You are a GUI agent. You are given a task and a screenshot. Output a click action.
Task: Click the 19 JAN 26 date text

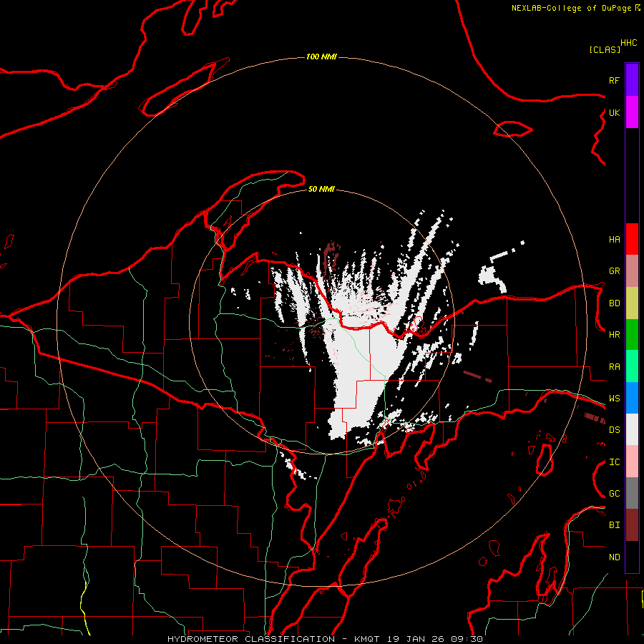point(416,639)
